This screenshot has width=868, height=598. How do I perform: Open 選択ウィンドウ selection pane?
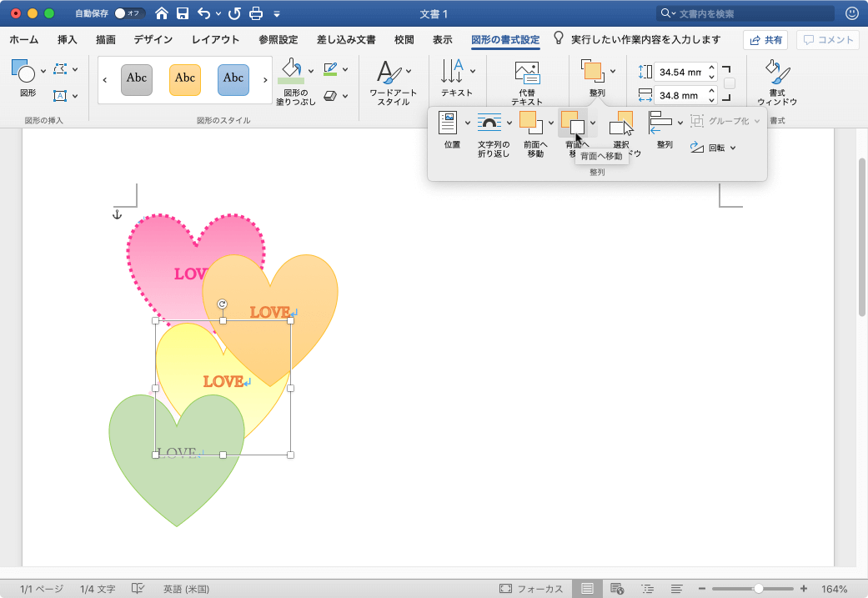coord(621,123)
